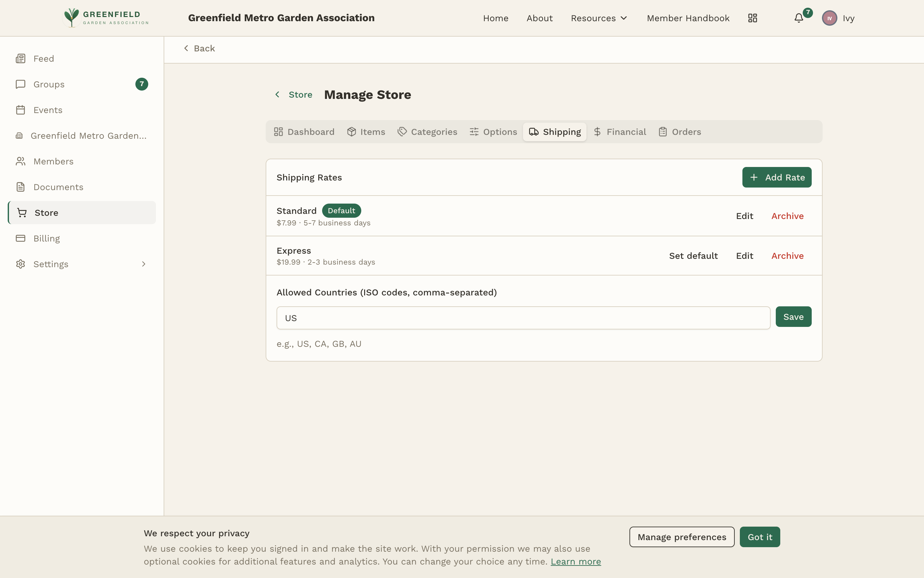Click the '$7.99 · 5-7 business days' text

point(323,223)
